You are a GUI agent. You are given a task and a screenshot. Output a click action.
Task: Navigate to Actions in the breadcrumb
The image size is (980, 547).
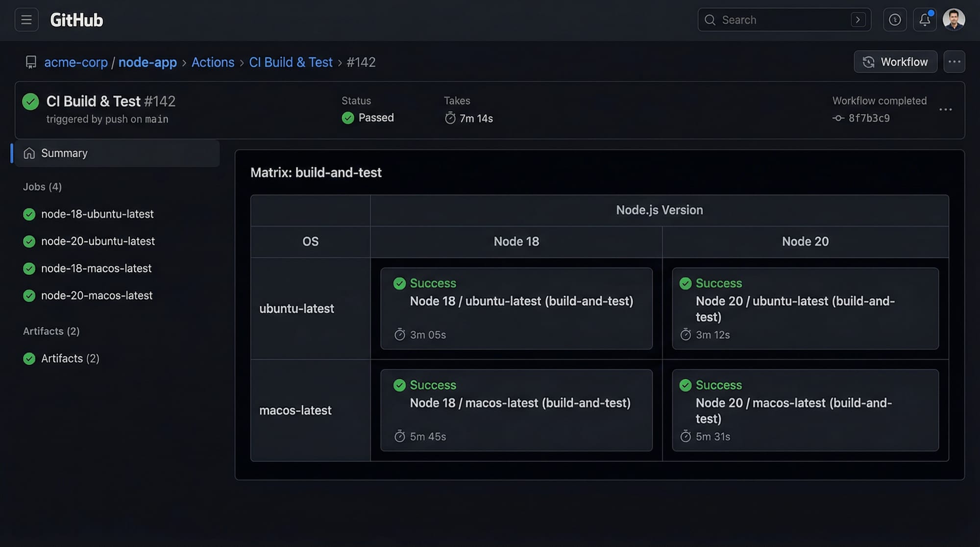pos(213,62)
